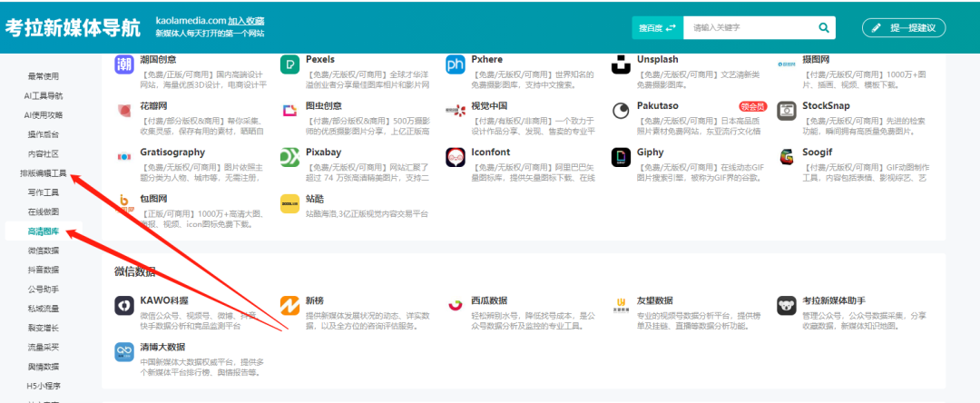Open the 图虫创意 logo icon
Screen dimensions: 980x403
pyautogui.click(x=290, y=111)
